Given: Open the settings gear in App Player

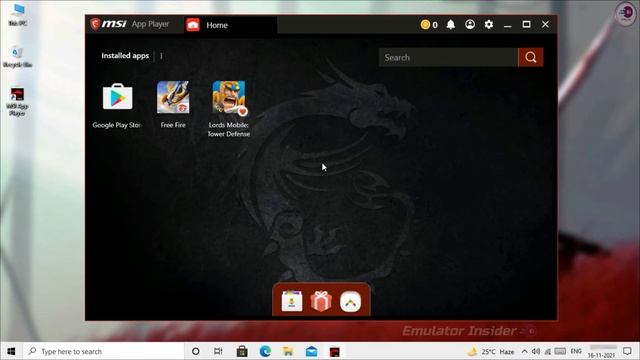Looking at the screenshot, I should pos(489,24).
